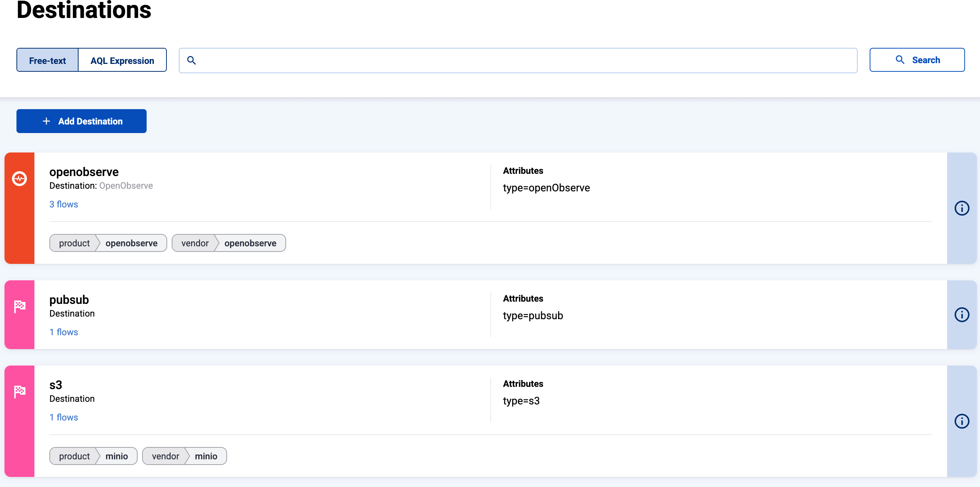This screenshot has height=487, width=980.
Task: Switch to AQL Expression search mode
Action: click(x=122, y=61)
